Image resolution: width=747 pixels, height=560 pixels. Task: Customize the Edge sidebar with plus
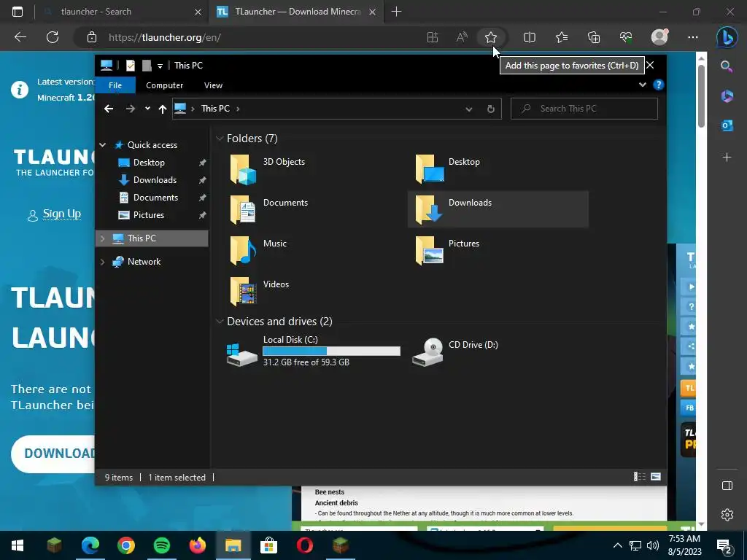(x=727, y=157)
